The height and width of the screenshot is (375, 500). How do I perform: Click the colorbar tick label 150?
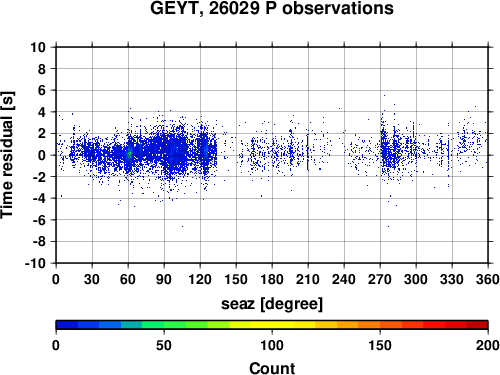click(380, 345)
